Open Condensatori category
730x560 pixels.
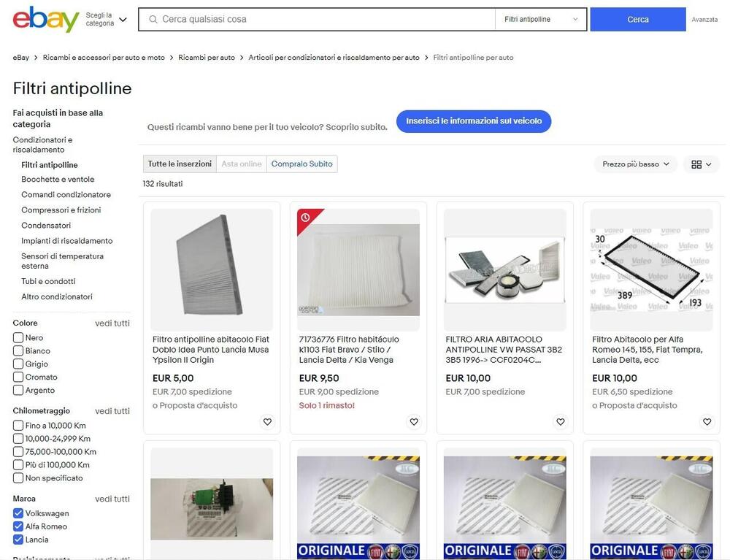tap(46, 226)
